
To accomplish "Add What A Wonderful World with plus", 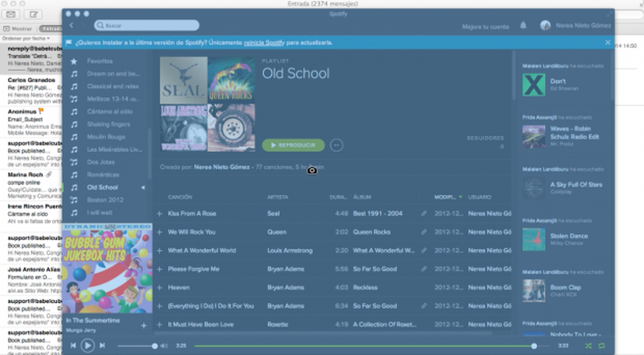I will pos(159,250).
